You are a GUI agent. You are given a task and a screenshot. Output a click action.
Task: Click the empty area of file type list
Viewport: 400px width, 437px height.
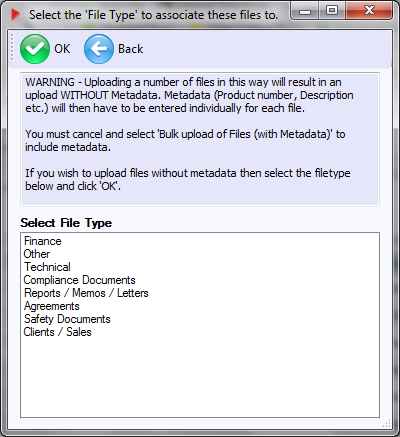[200, 377]
